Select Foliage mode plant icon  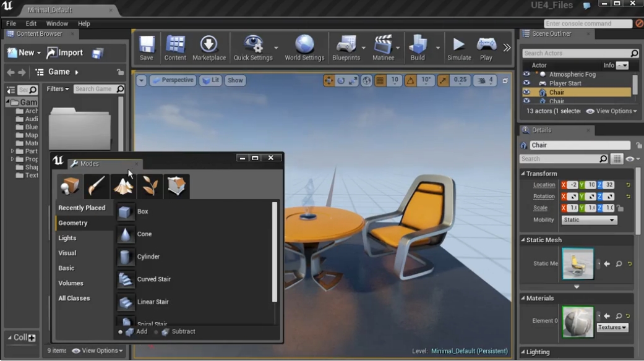coord(150,186)
